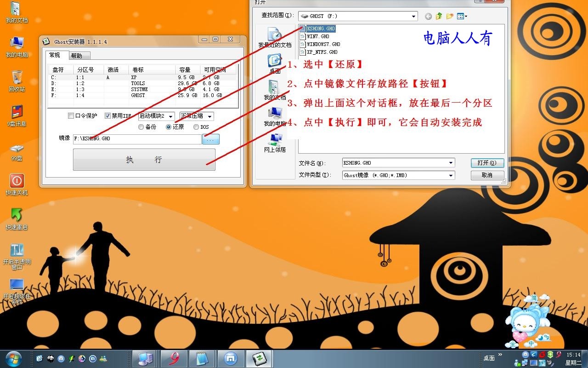The image size is (588, 368).
Task: Click the 镜像 path input field
Action: [x=137, y=139]
